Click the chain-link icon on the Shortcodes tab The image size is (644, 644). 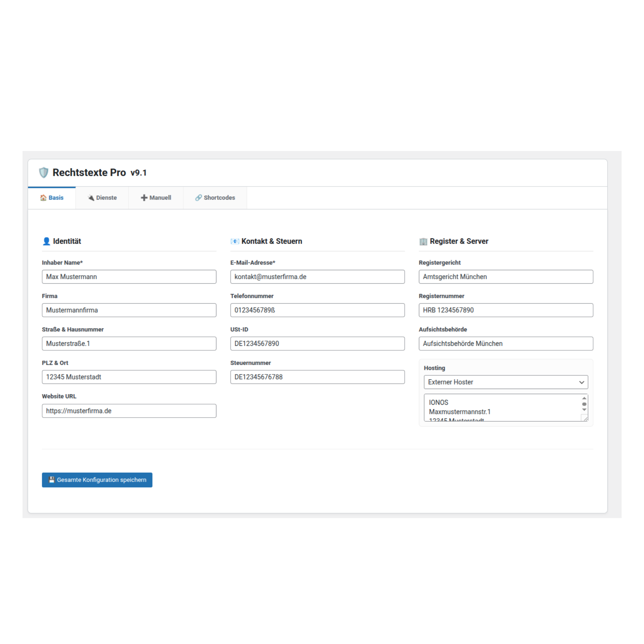tap(198, 198)
